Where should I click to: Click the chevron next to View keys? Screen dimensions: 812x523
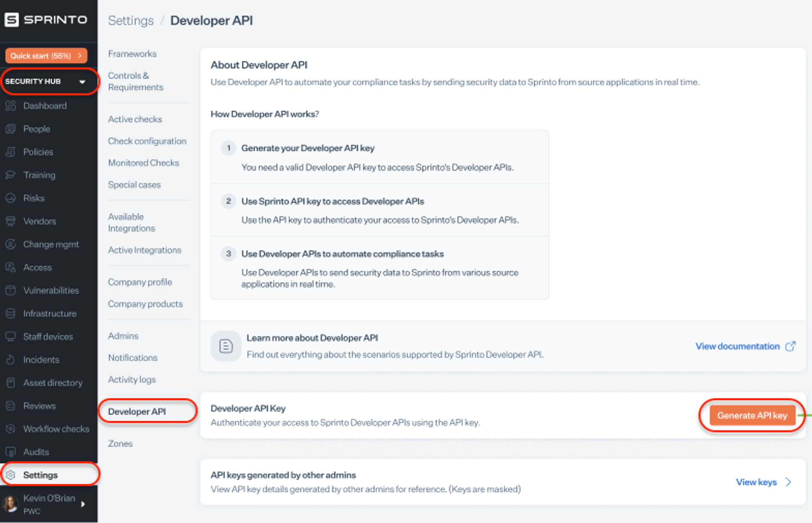click(x=788, y=482)
